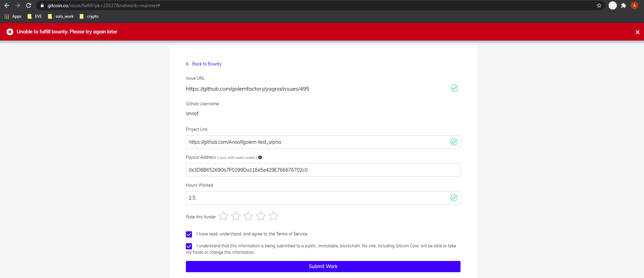This screenshot has width=644, height=278.
Task: Click the padlock site security icon
Action: tap(42, 5)
